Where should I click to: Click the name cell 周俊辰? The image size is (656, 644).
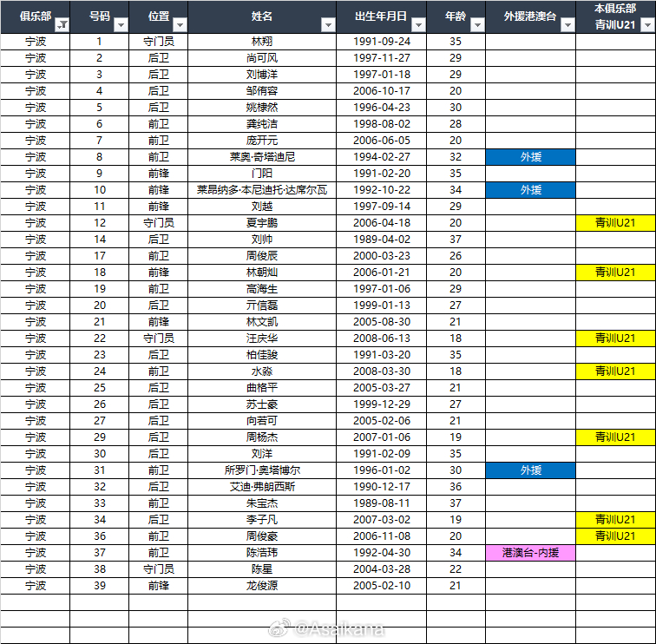point(262,256)
